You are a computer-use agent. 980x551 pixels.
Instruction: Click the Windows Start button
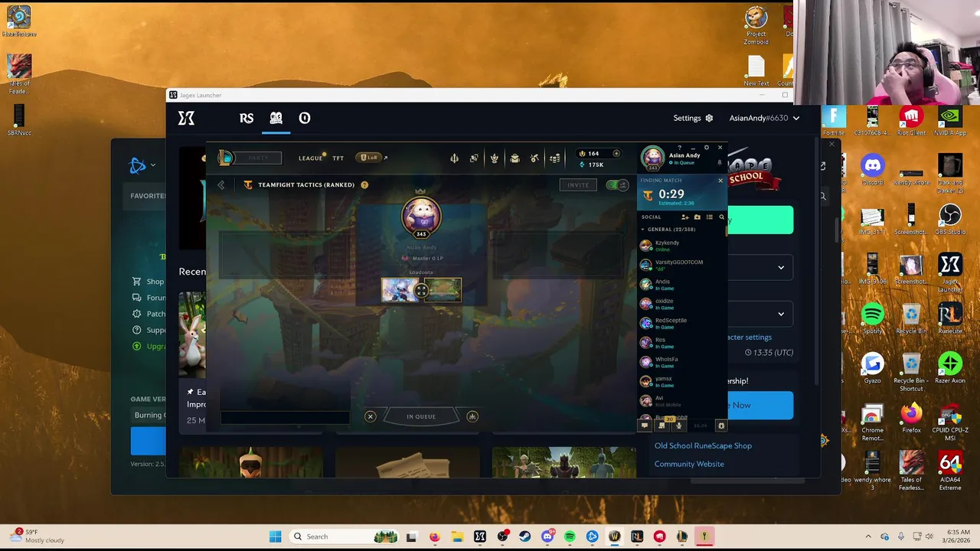275,536
